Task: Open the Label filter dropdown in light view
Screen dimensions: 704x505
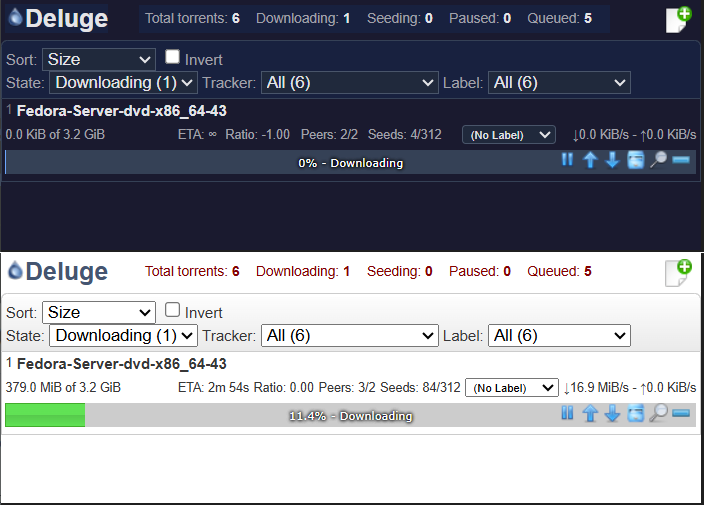Action: [559, 336]
